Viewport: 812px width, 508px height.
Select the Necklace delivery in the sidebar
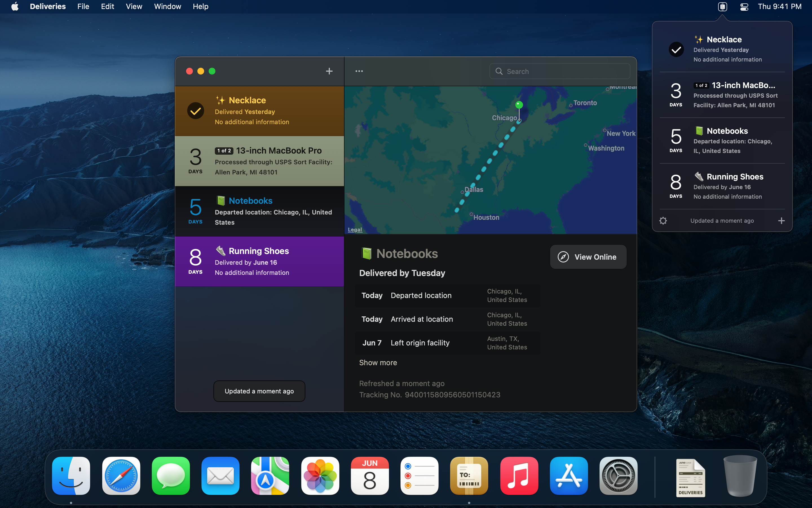[x=259, y=111]
